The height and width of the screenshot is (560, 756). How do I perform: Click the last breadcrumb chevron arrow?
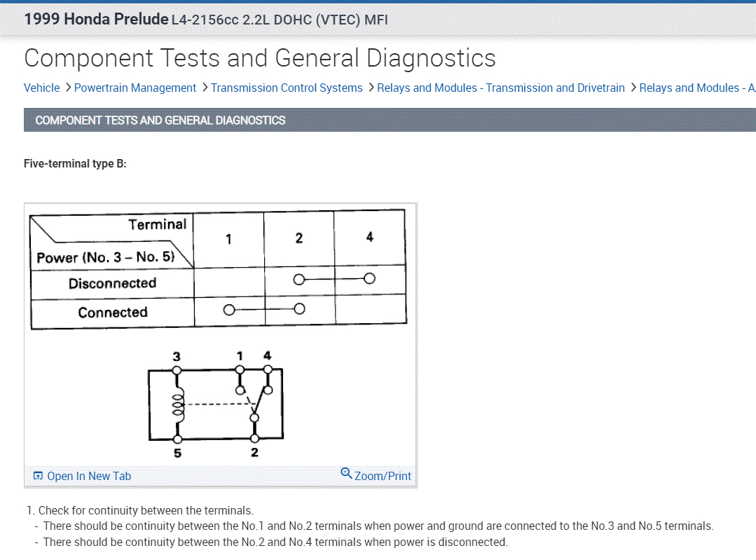pyautogui.click(x=633, y=88)
